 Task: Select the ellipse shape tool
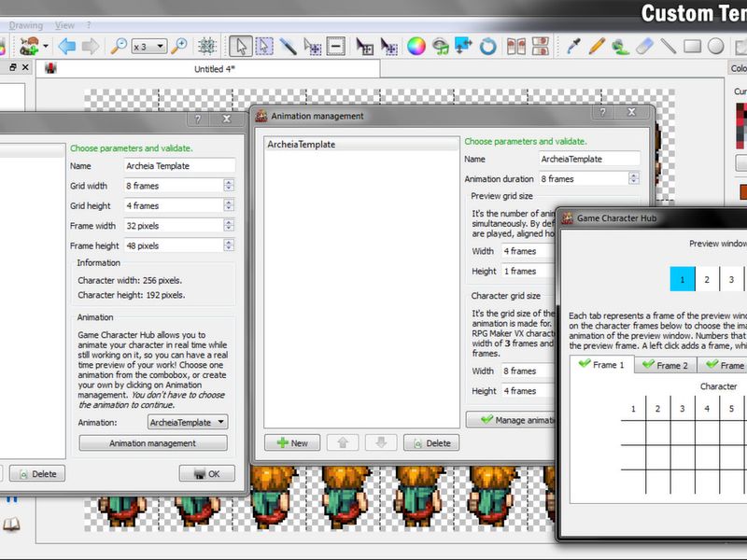715,46
